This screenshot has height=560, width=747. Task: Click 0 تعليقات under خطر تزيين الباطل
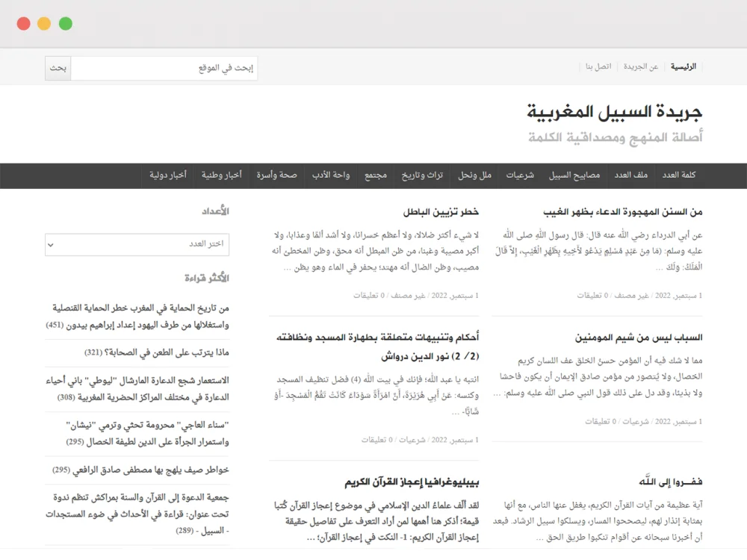[369, 296]
